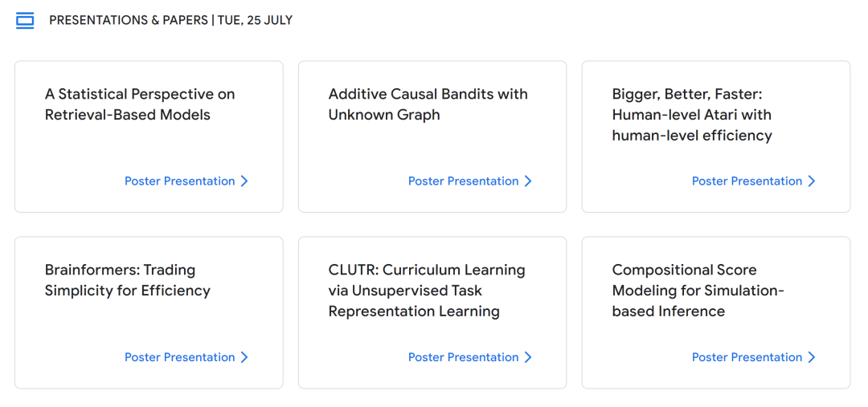Select the 'A Statistical Perspective on Retrieval-Based Models' title

click(140, 104)
